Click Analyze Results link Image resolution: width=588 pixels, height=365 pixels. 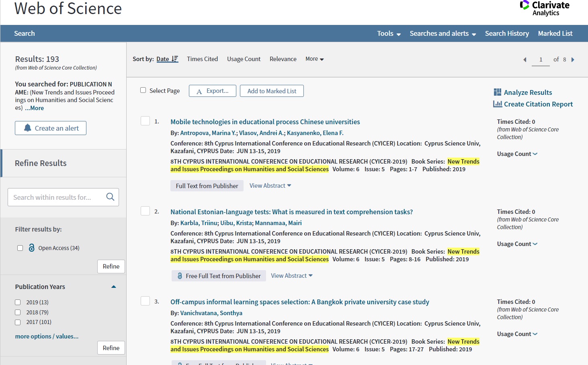pyautogui.click(x=528, y=92)
